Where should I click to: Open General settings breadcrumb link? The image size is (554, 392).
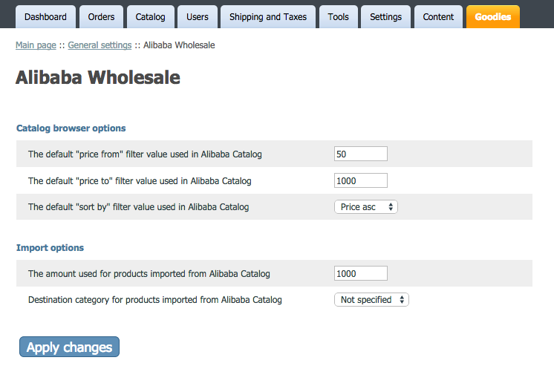tap(100, 45)
